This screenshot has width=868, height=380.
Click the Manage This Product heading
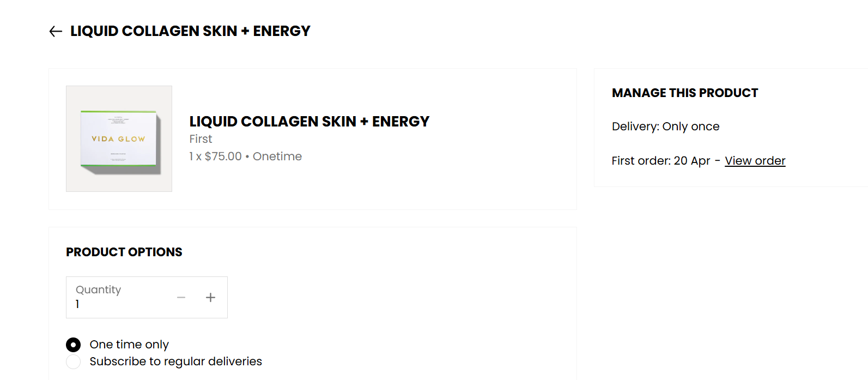click(x=684, y=93)
